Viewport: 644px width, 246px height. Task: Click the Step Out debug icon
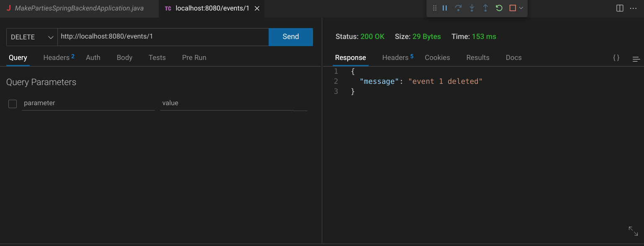(485, 8)
